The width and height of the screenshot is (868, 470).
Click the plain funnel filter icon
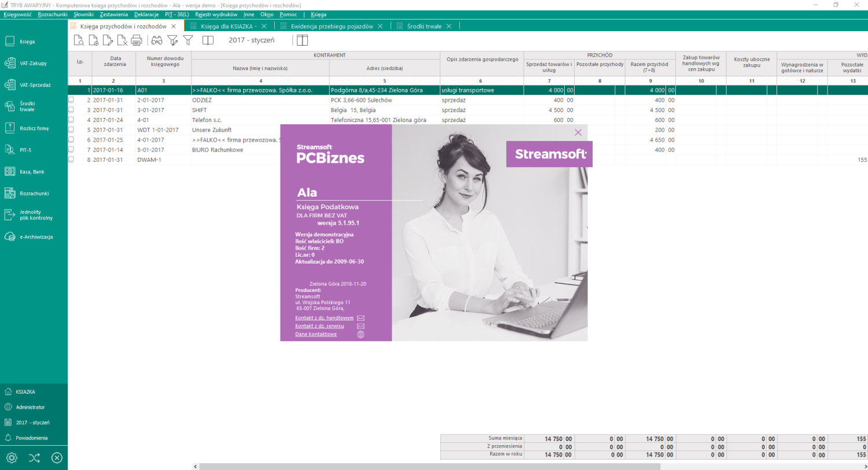[188, 40]
